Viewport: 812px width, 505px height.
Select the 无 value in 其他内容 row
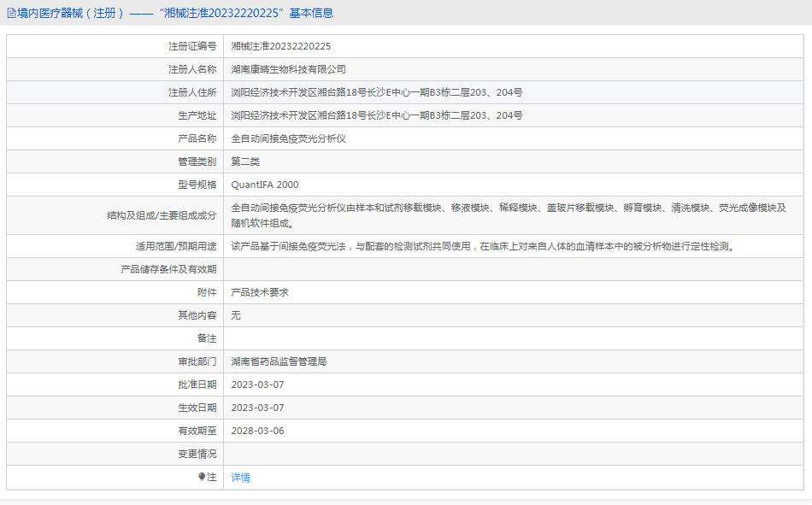[236, 315]
